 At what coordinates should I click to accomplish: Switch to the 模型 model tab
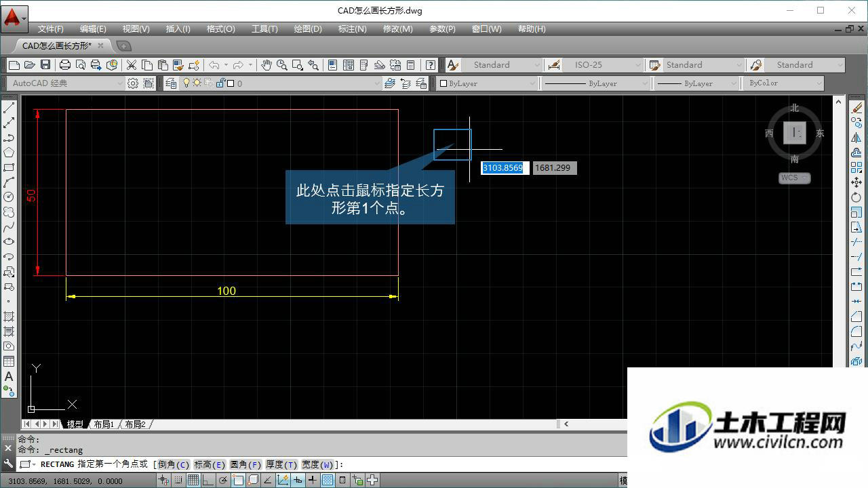pos(75,424)
